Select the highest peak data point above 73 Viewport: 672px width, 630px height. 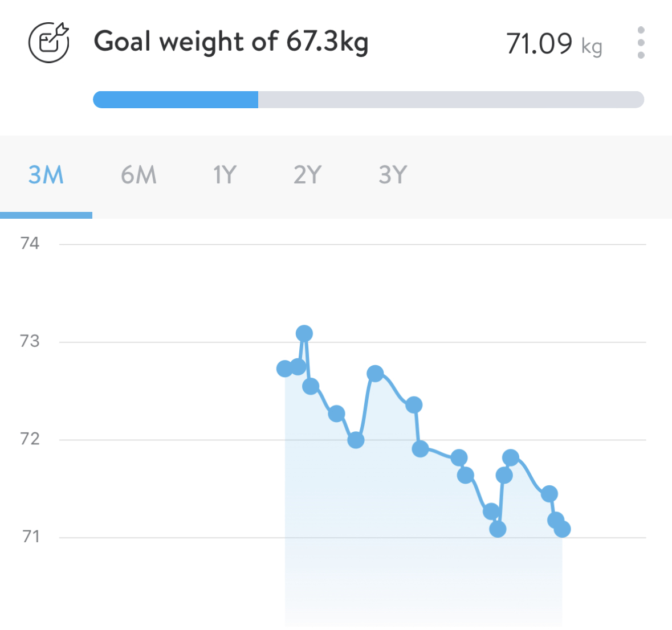coord(304,333)
